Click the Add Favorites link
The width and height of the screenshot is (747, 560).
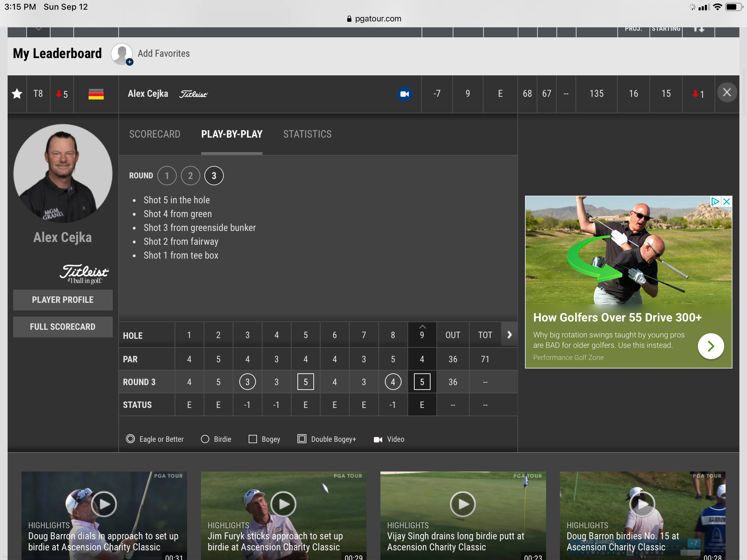164,54
